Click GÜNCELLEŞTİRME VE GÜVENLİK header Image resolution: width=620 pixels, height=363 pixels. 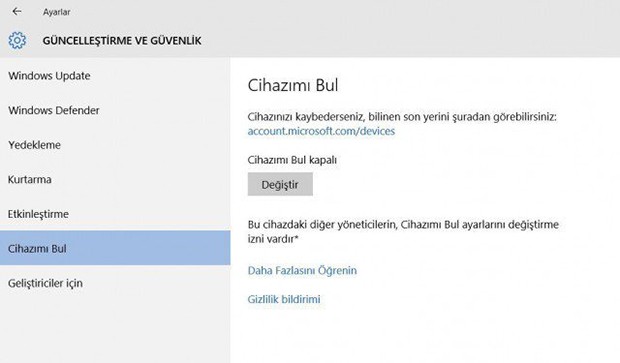tap(122, 40)
